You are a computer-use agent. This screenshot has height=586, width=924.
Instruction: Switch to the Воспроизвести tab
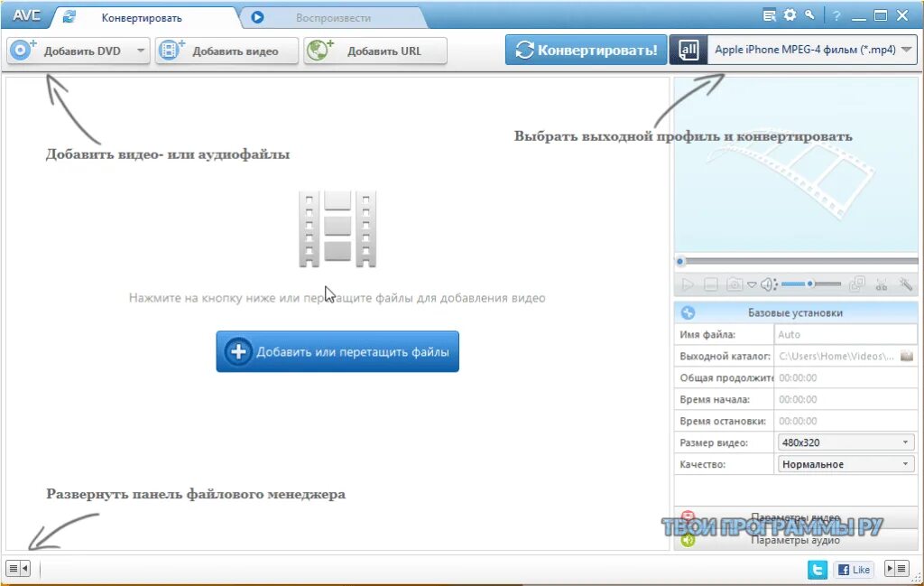tap(333, 18)
